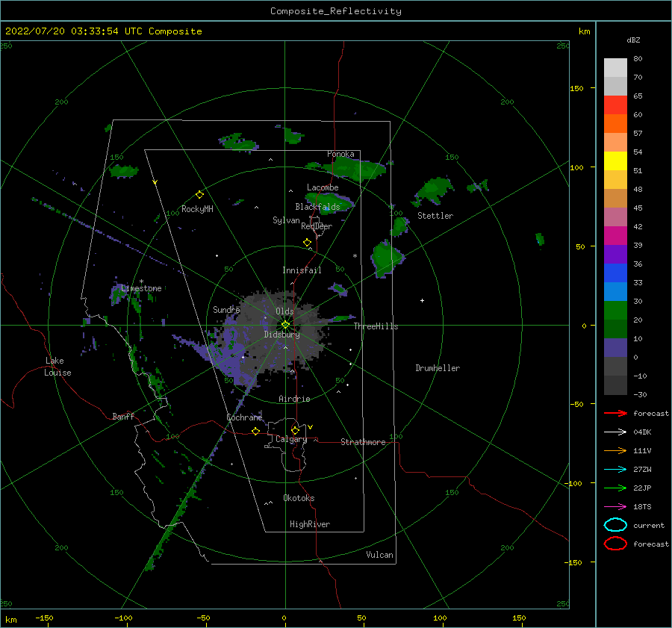Click the Ponoka city label
672x628 pixels.
(x=340, y=154)
